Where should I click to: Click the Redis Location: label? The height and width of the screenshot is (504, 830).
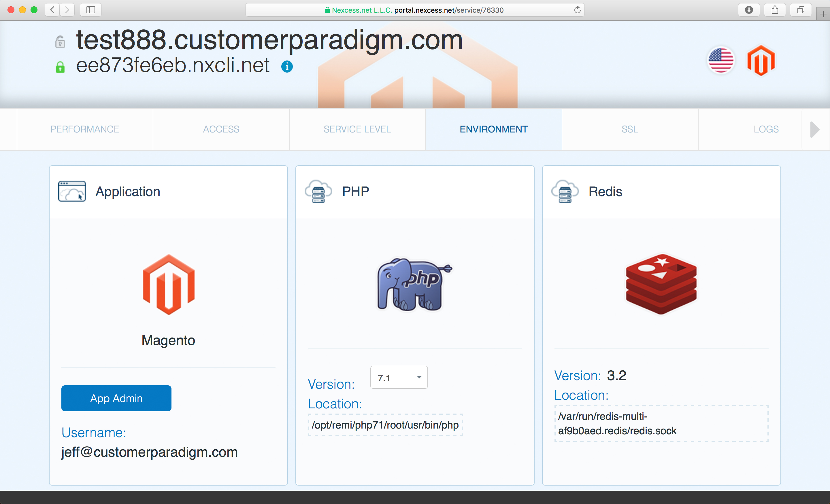click(581, 395)
